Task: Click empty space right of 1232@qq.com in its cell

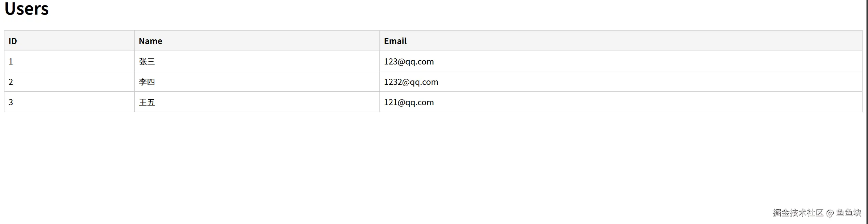Action: 646,82
